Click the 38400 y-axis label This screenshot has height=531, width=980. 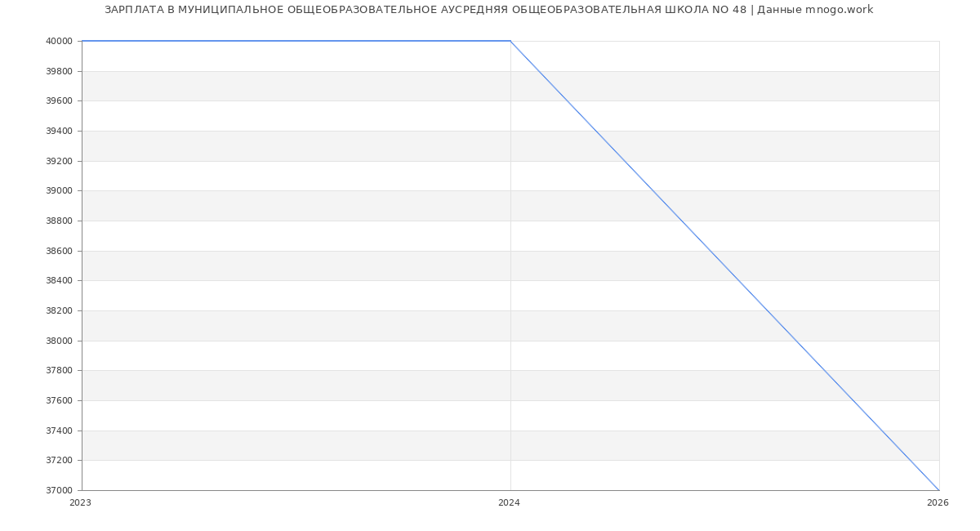pos(60,281)
